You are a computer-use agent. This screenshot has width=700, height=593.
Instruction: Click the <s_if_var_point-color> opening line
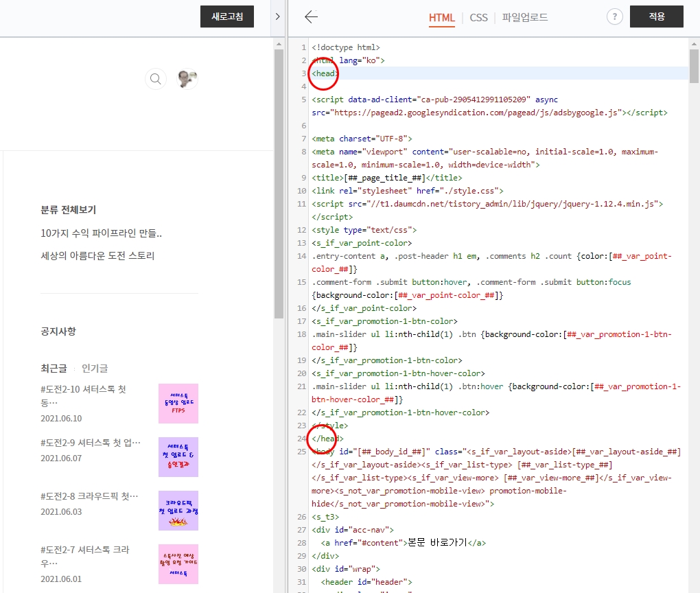coord(362,243)
